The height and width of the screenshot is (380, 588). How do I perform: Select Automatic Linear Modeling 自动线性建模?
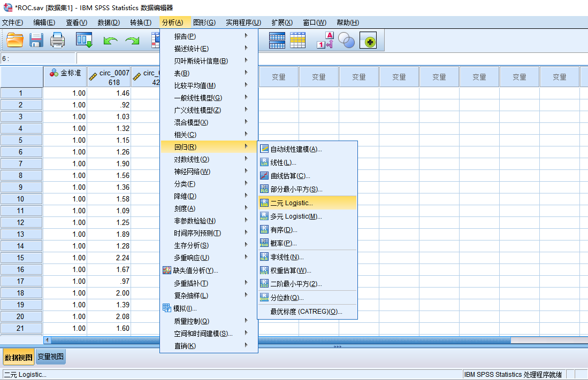click(307, 149)
